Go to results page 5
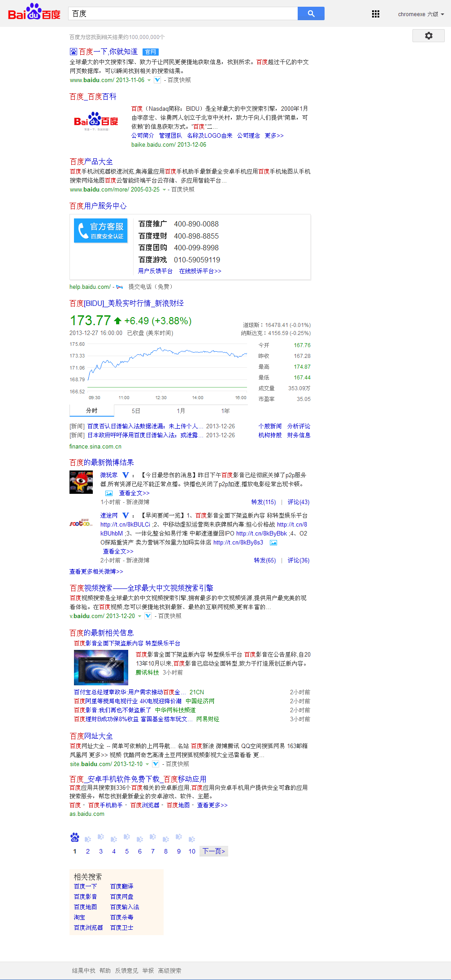This screenshot has width=451, height=980. tap(127, 851)
